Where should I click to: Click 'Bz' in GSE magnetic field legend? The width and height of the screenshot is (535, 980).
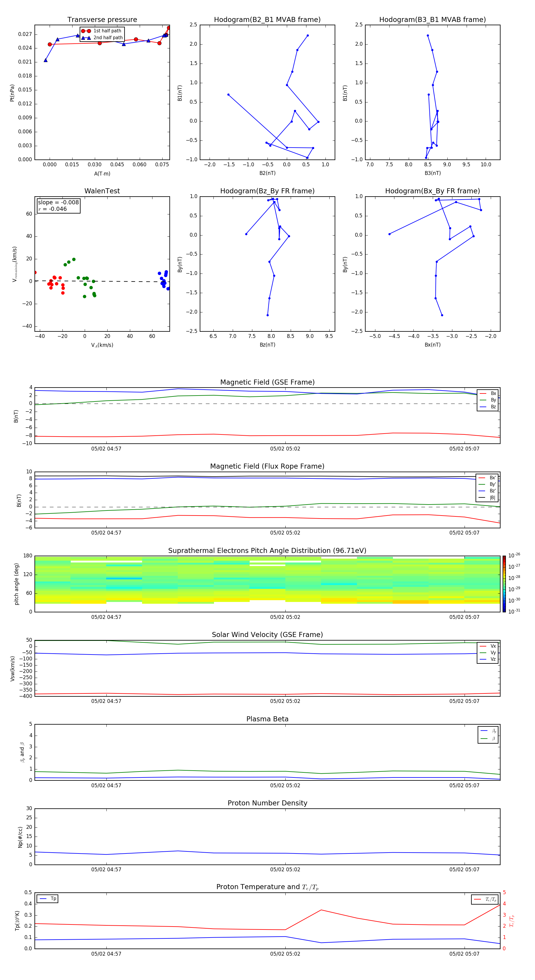click(x=488, y=407)
